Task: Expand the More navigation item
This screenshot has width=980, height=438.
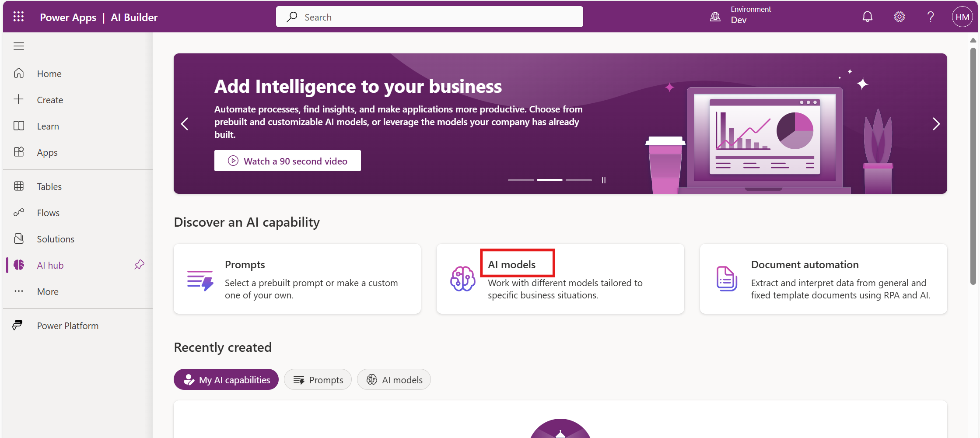Action: point(48,291)
